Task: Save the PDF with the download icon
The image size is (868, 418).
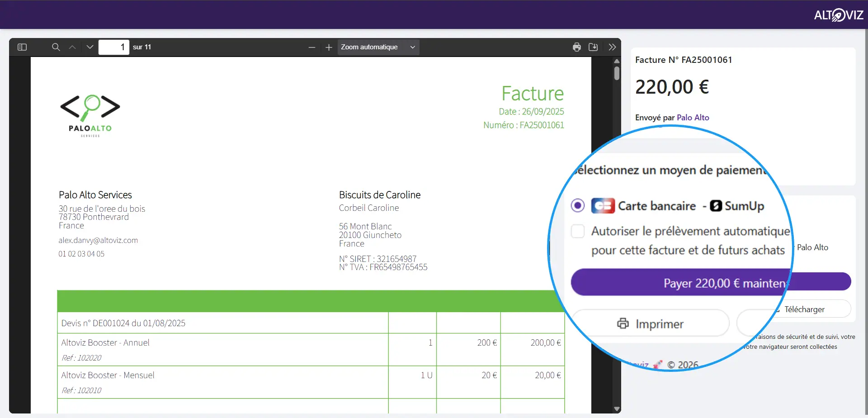Action: (x=593, y=47)
